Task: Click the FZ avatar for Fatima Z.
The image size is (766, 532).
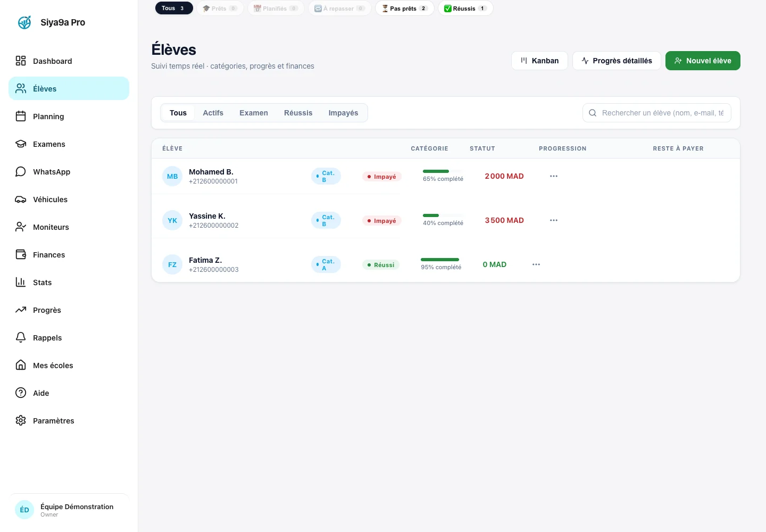Action: pos(172,264)
